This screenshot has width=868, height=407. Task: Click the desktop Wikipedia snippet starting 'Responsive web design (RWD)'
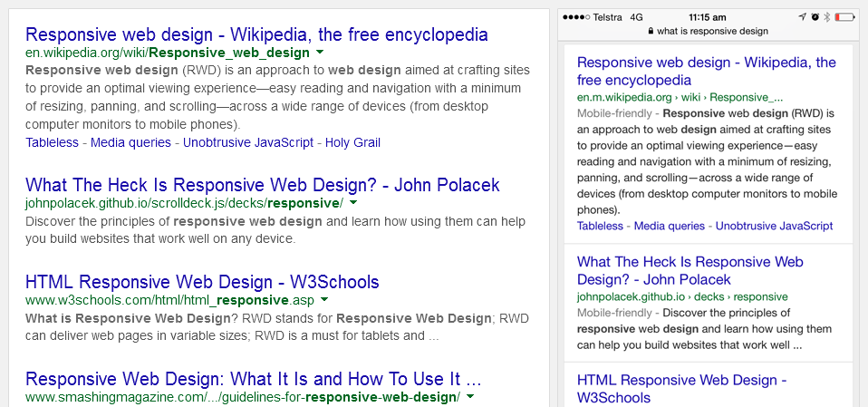[x=277, y=97]
